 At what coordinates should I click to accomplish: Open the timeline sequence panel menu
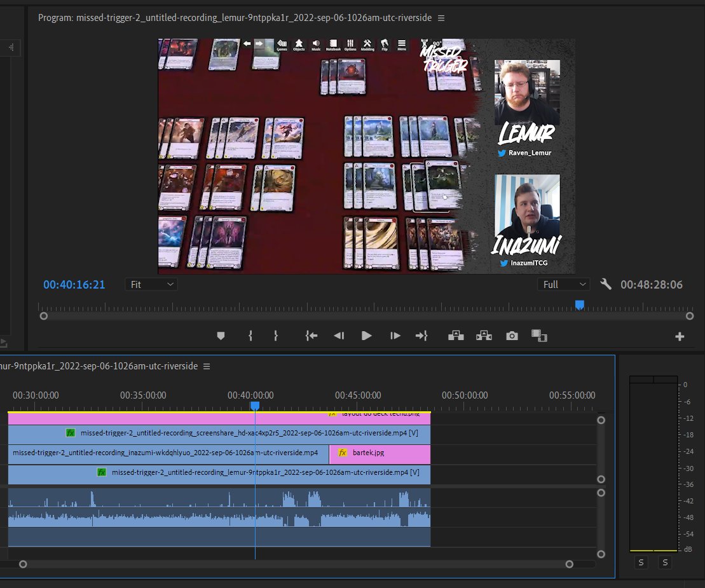click(207, 366)
